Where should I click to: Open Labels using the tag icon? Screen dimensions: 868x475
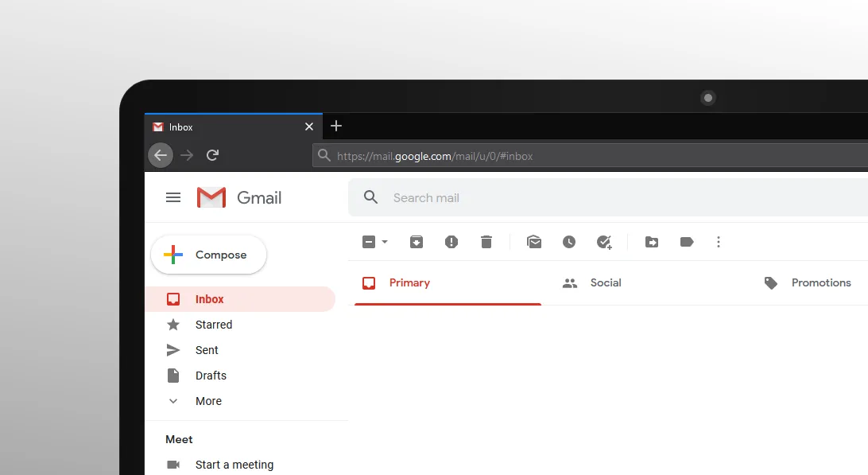(687, 242)
